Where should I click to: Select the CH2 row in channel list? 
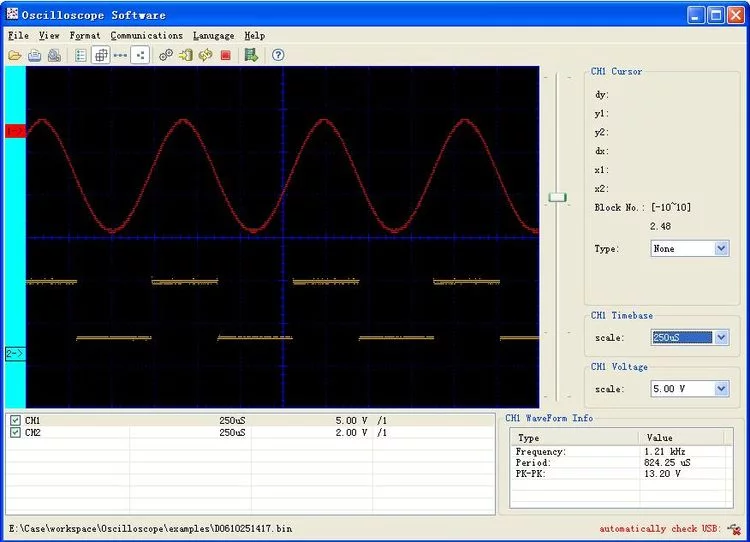pyautogui.click(x=250, y=432)
